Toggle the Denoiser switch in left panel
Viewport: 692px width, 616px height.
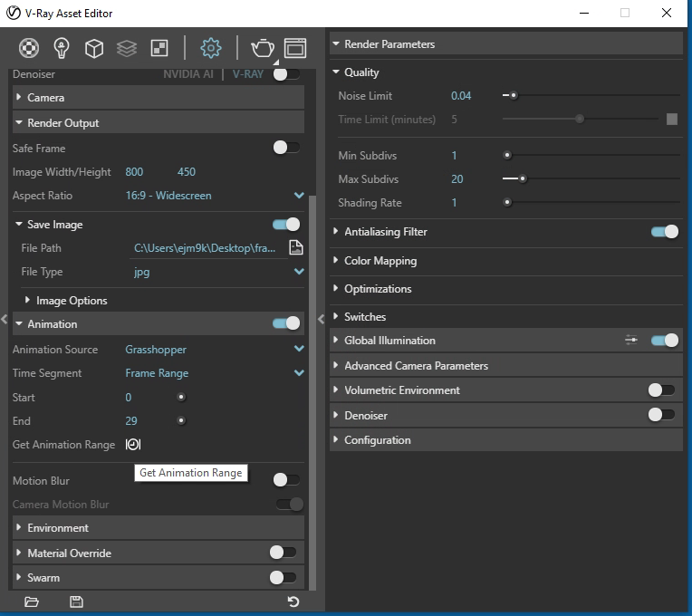tap(286, 74)
